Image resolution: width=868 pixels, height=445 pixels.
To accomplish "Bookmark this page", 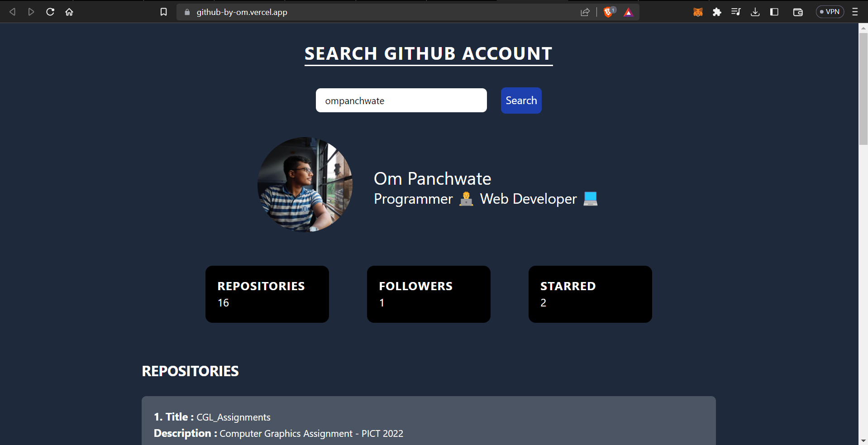I will click(x=164, y=12).
